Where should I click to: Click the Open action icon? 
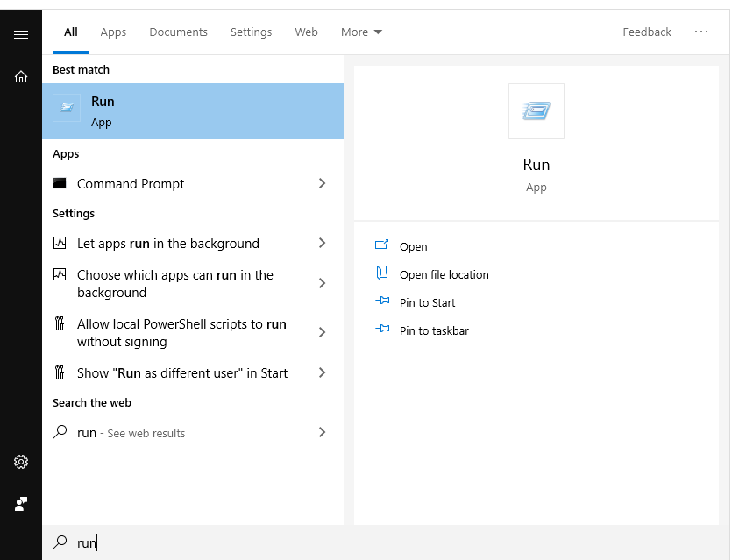click(381, 245)
